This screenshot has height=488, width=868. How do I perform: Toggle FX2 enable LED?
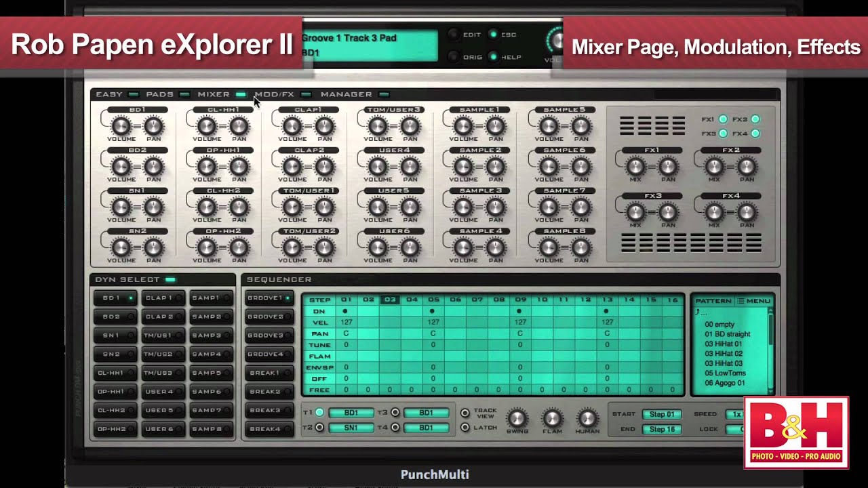click(x=755, y=119)
